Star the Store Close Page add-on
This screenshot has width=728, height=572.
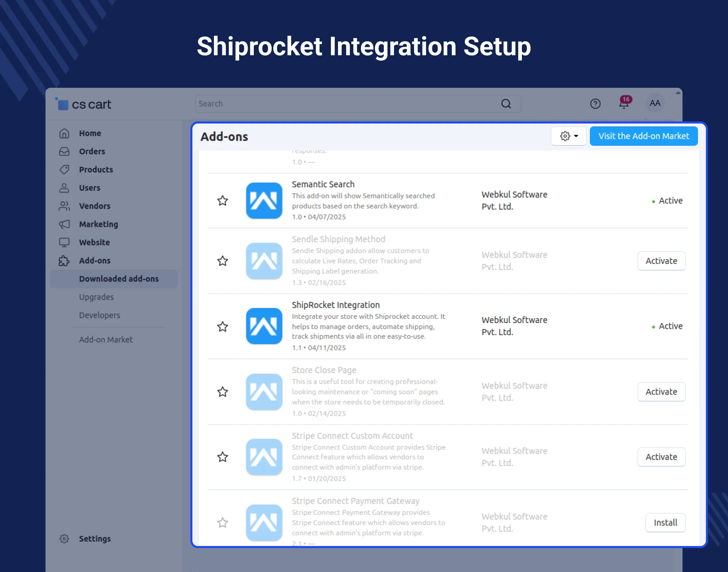pos(223,392)
